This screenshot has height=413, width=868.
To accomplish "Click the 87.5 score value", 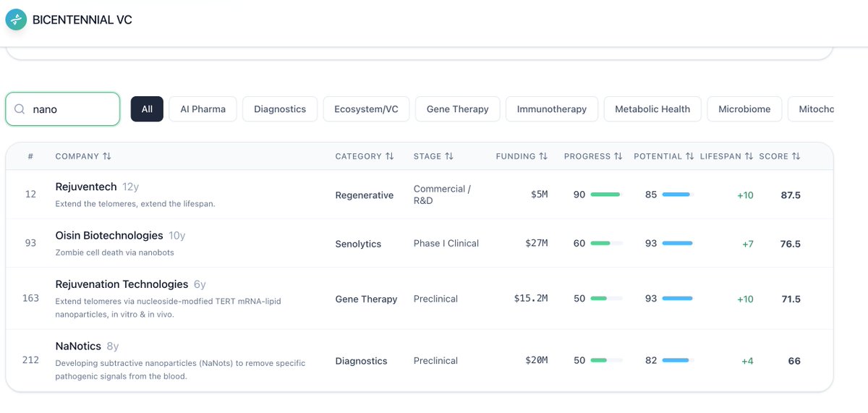I will [791, 195].
